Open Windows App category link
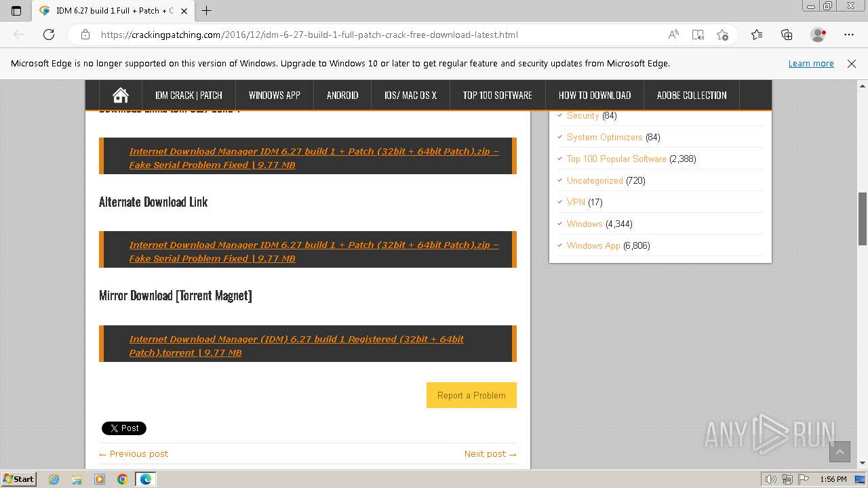The image size is (868, 488). [x=593, y=245]
